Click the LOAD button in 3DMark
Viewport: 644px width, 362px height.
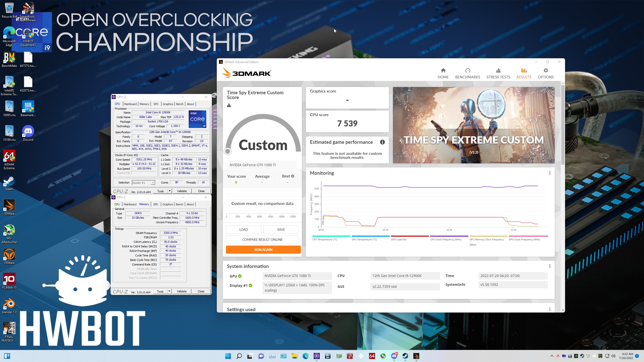point(243,230)
